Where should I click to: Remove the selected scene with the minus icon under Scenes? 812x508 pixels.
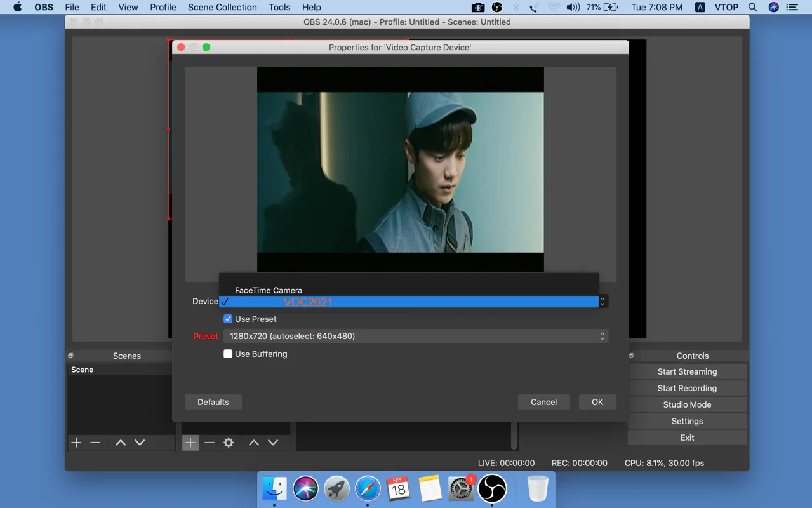click(x=95, y=443)
